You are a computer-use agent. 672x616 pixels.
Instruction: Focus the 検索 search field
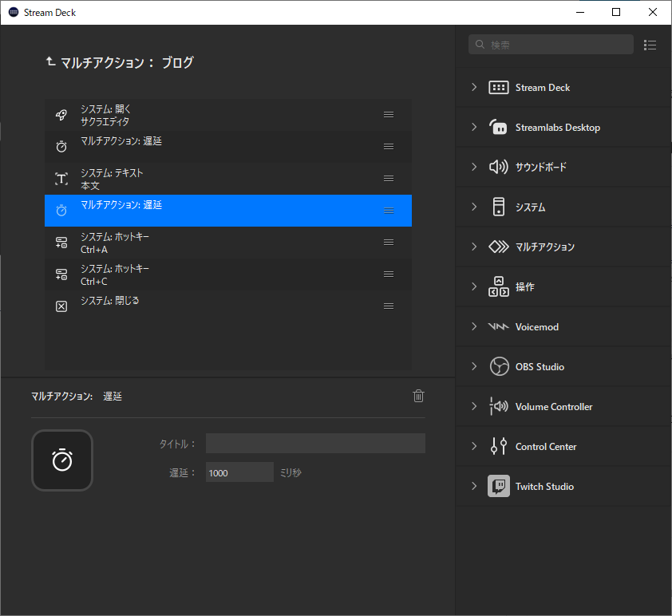(551, 45)
